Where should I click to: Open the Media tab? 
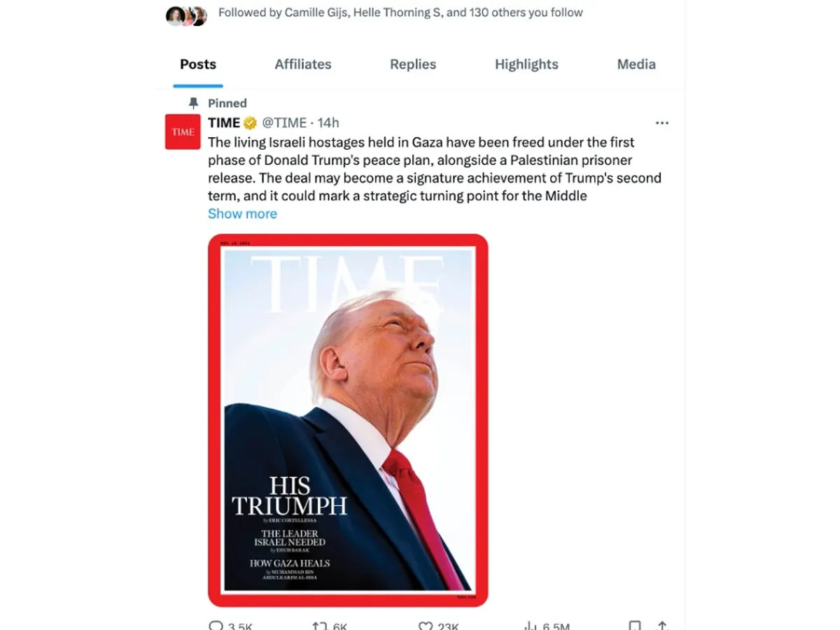pyautogui.click(x=636, y=64)
